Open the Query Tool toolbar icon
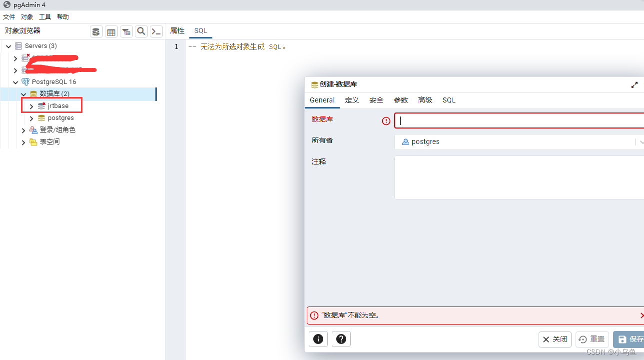The height and width of the screenshot is (360, 644). point(96,31)
